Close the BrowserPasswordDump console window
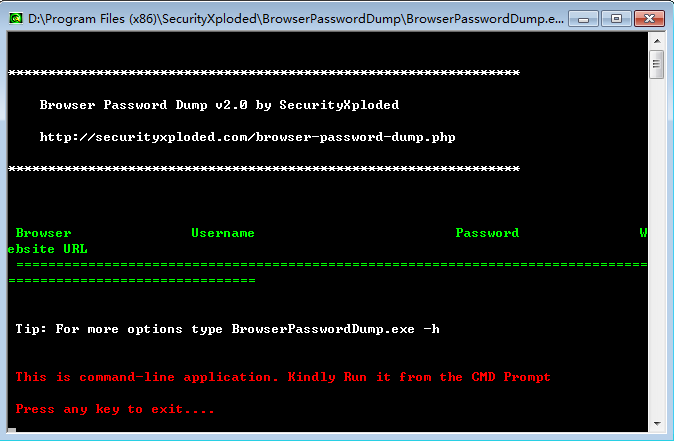The image size is (674, 441). point(647,18)
